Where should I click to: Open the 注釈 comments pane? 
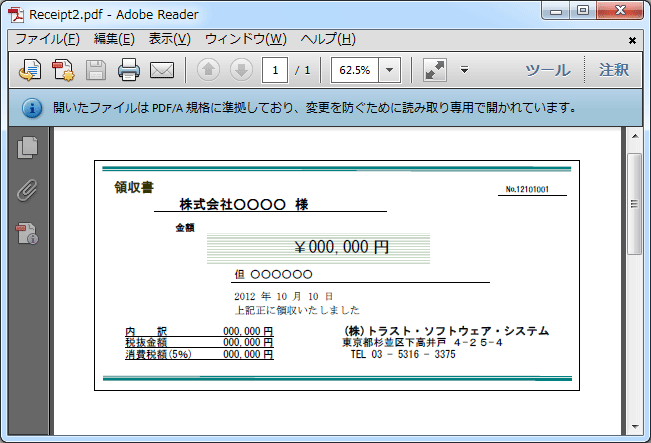(x=614, y=70)
